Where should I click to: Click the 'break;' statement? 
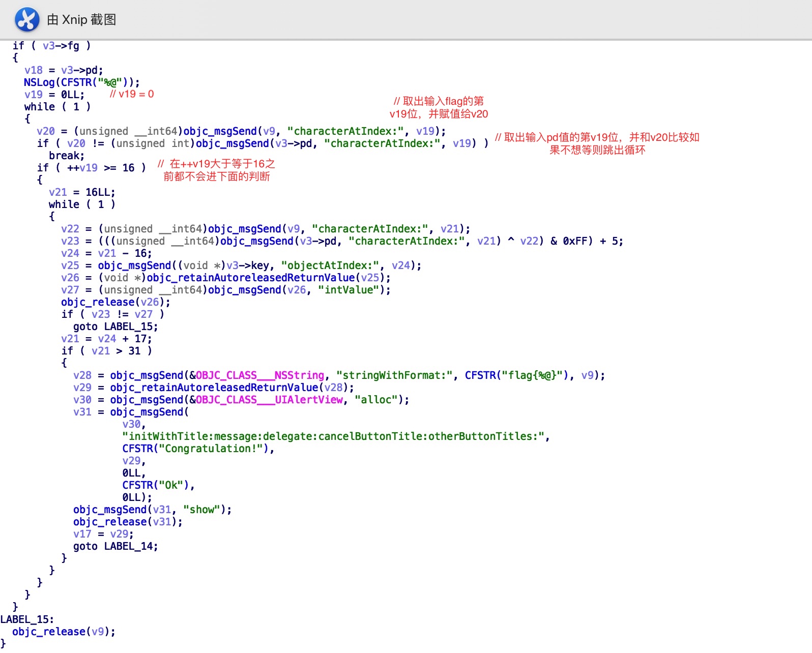coord(67,156)
